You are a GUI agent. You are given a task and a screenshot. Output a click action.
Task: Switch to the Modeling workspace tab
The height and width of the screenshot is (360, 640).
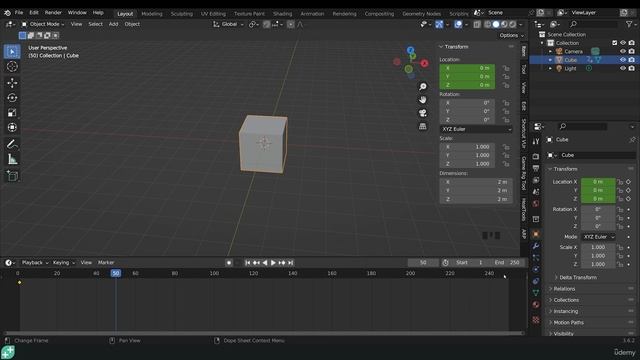(151, 13)
